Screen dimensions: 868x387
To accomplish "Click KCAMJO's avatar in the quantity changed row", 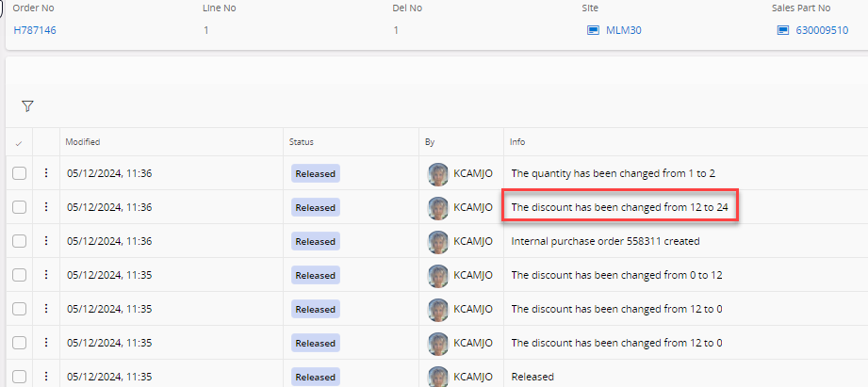I will click(x=438, y=173).
